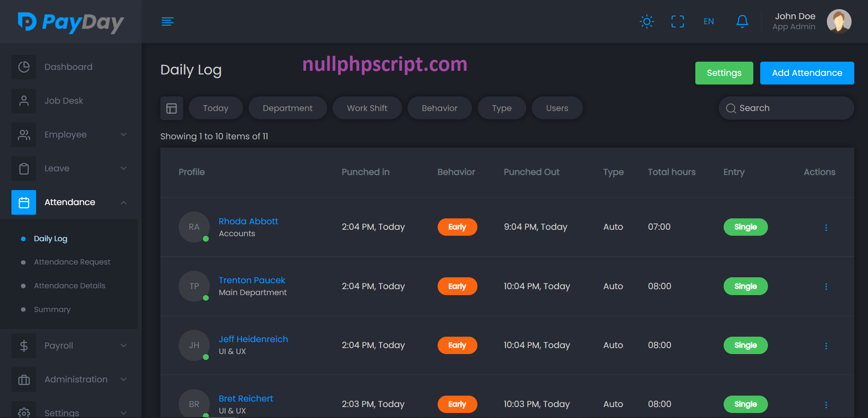Collapse the sidebar with the hamburger icon

click(167, 21)
